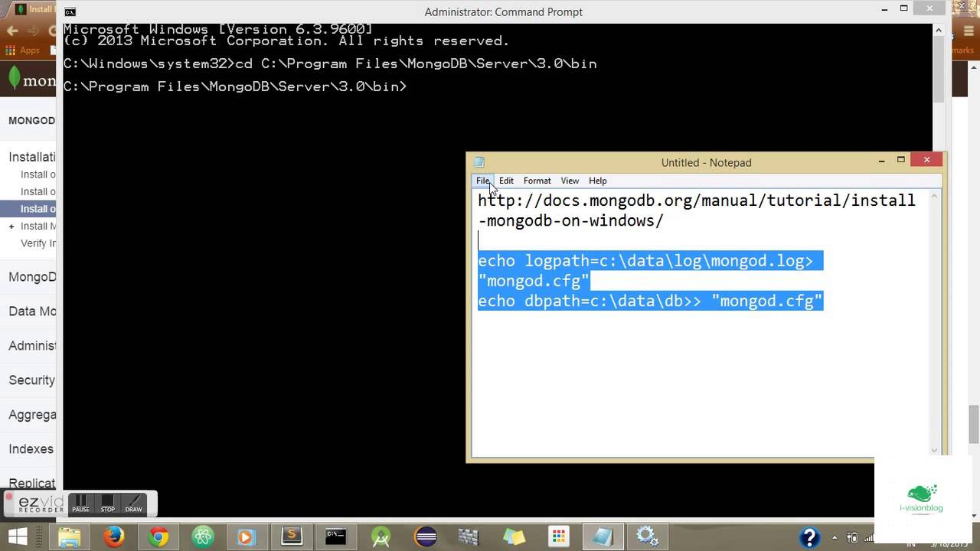Click the Ezvid Recorder logo
The width and height of the screenshot is (980, 551).
click(35, 504)
